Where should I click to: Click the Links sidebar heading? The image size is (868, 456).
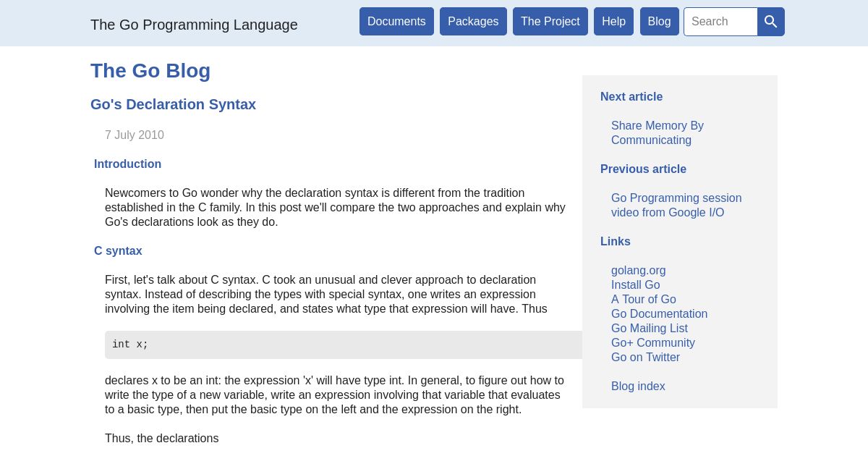click(x=616, y=242)
